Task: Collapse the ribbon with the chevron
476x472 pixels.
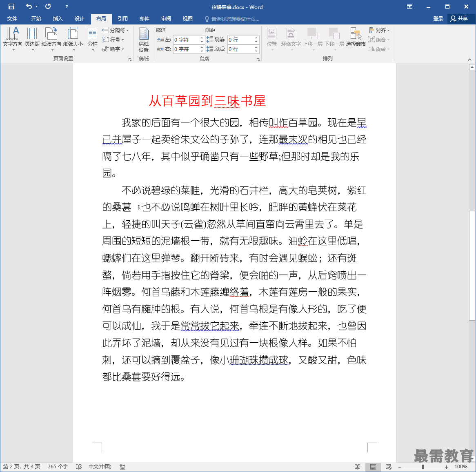Action: [x=469, y=60]
